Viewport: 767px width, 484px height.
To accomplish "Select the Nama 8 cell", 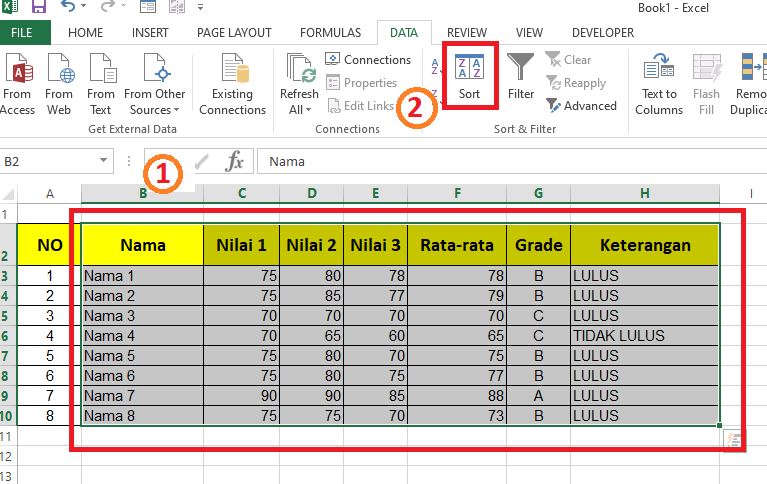I will coord(143,415).
